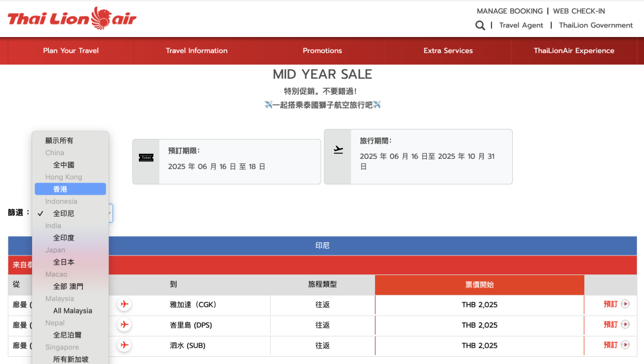Click the 旅程類型 column header
The height and width of the screenshot is (364, 644).
[323, 284]
